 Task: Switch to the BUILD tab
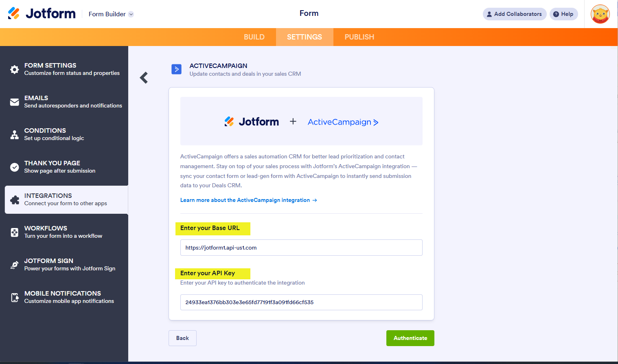click(254, 37)
